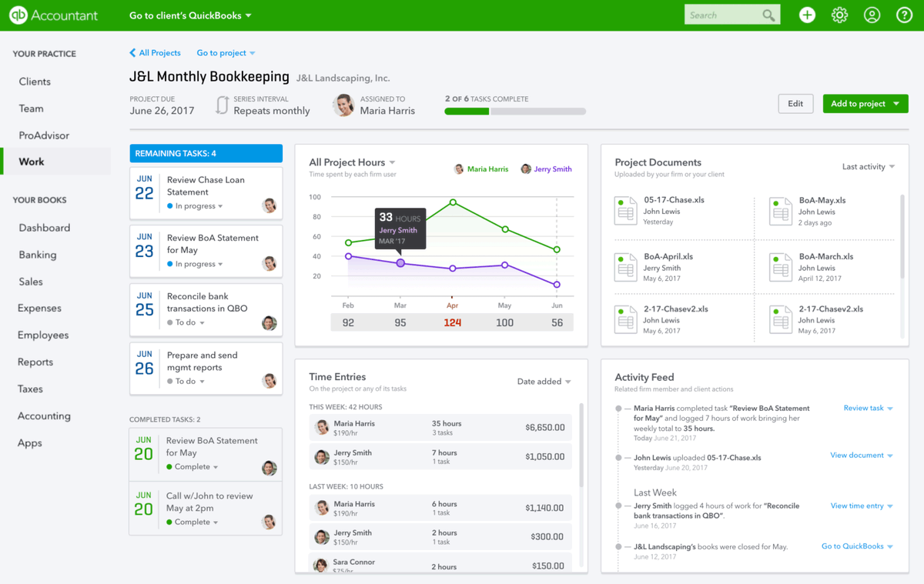Viewport: 924px width, 584px height.
Task: Open the Review task action dropdown
Action: click(x=869, y=409)
